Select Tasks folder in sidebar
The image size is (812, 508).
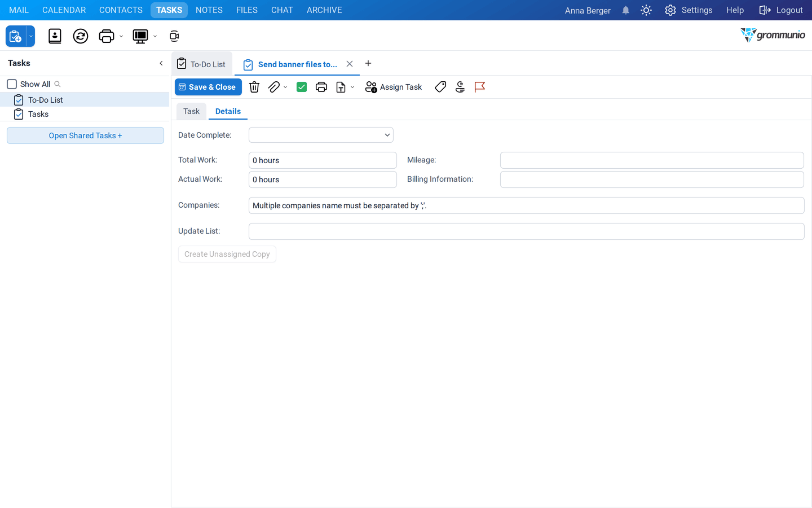click(85, 114)
